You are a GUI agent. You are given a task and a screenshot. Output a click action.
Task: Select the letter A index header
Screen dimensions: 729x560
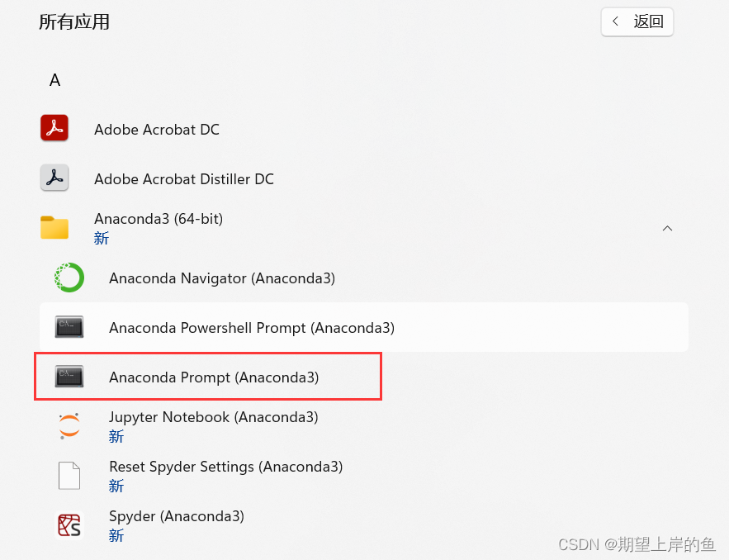pos(54,80)
